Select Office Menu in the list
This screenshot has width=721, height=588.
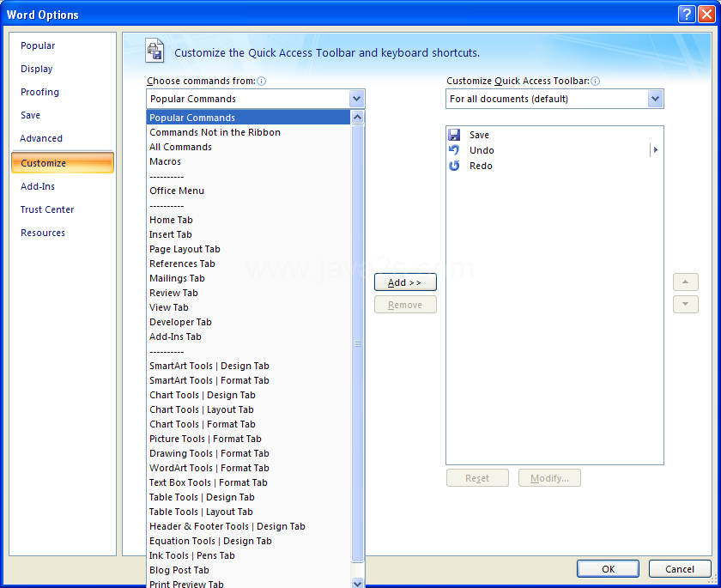tap(248, 191)
